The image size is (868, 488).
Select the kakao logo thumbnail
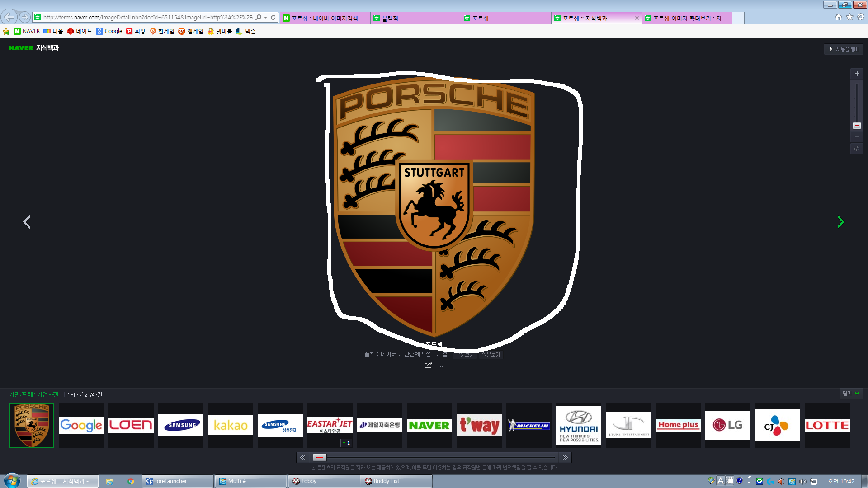231,425
